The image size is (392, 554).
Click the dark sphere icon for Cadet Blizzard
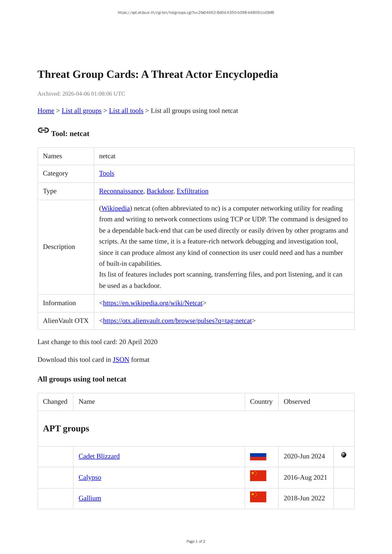(344, 455)
